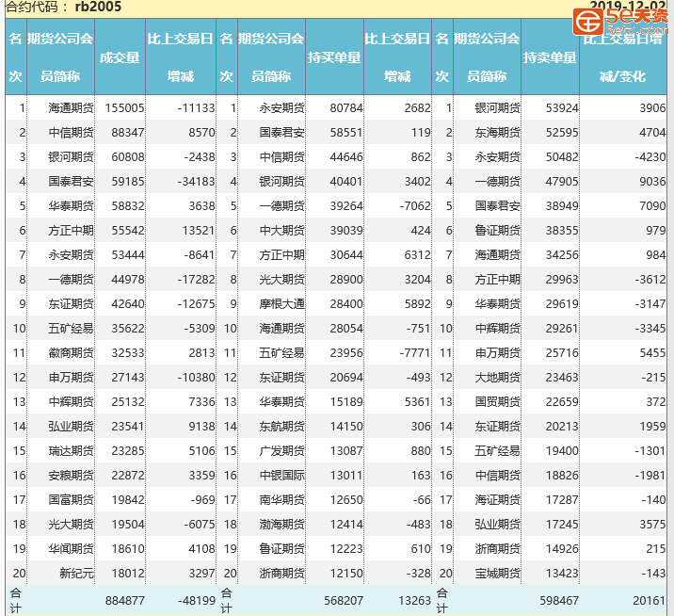
Task: Select long change value -7771
Action: [x=415, y=353]
